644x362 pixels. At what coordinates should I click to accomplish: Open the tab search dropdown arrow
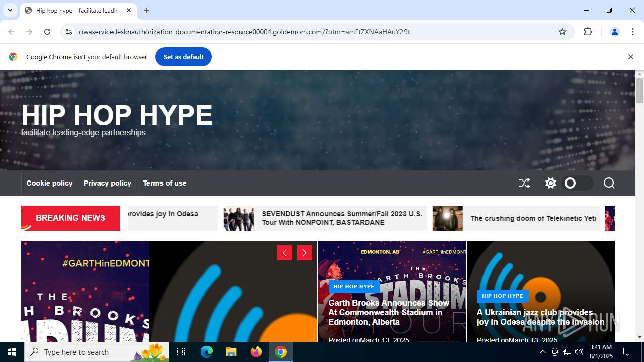[10, 10]
